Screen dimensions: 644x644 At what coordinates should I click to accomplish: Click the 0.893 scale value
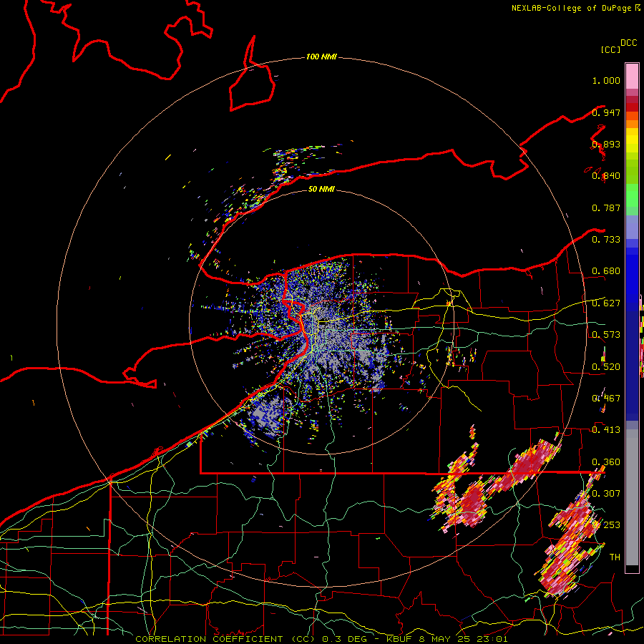606,144
